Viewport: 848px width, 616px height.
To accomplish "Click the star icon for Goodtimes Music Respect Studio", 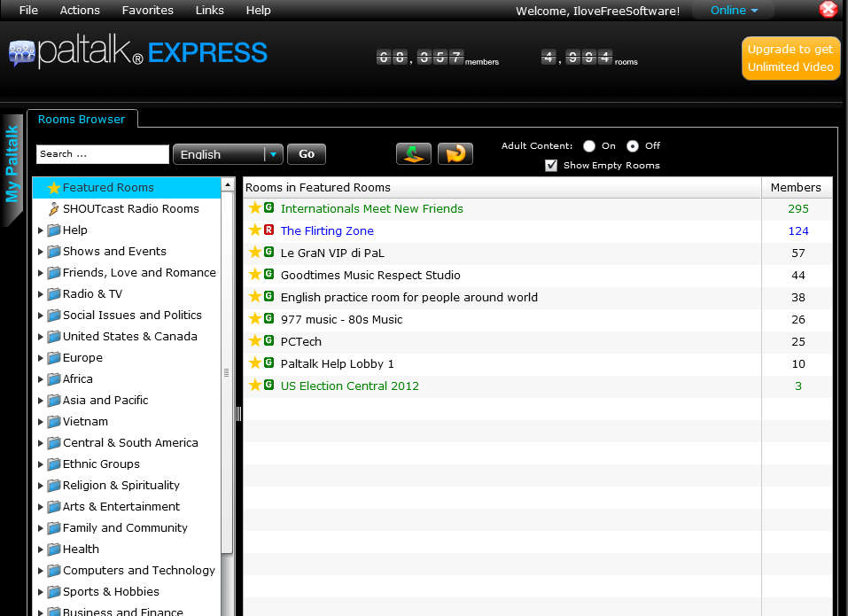I will [254, 274].
